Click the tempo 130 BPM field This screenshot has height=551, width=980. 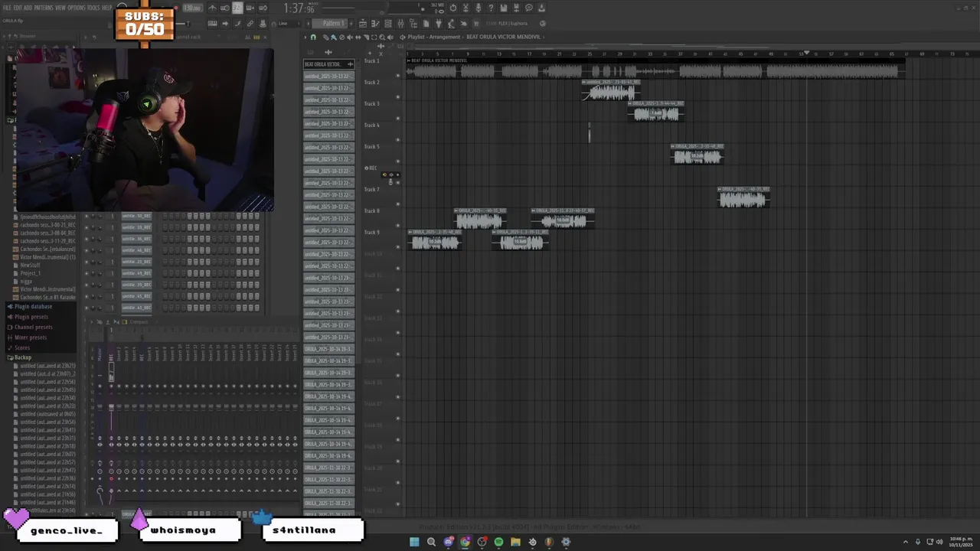(x=193, y=8)
